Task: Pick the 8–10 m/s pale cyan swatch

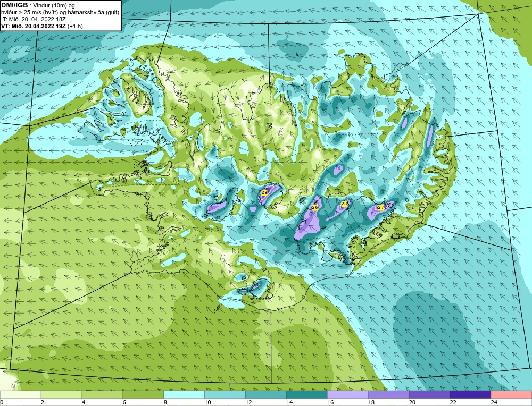Action: [184, 395]
